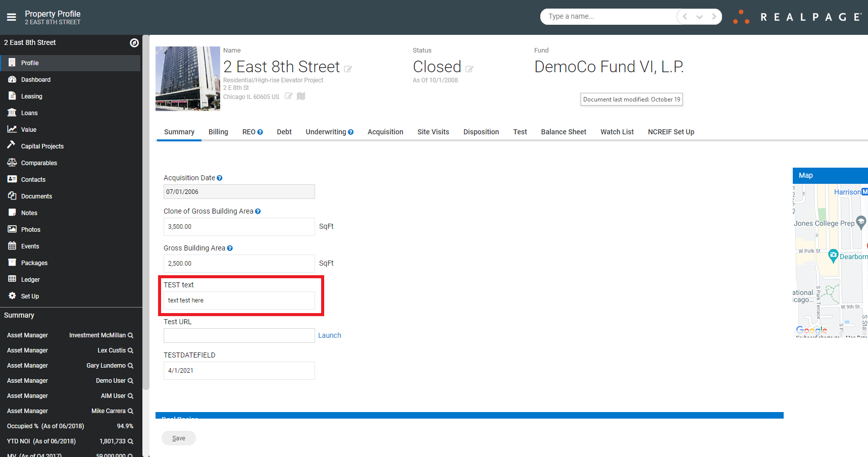Select Documents in the sidebar

pos(36,196)
